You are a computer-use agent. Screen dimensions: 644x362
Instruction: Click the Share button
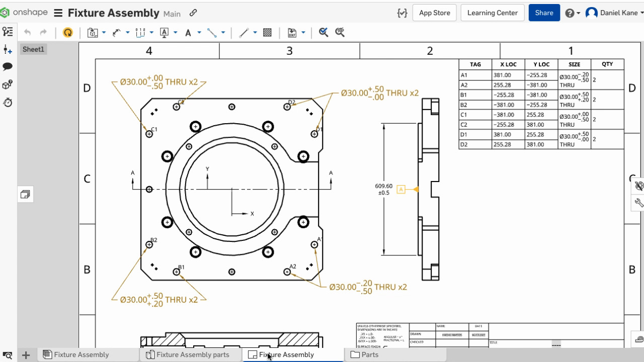pyautogui.click(x=544, y=13)
